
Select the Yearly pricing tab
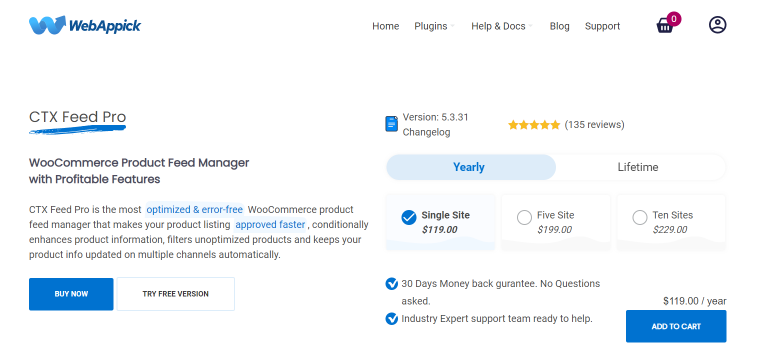click(x=469, y=167)
